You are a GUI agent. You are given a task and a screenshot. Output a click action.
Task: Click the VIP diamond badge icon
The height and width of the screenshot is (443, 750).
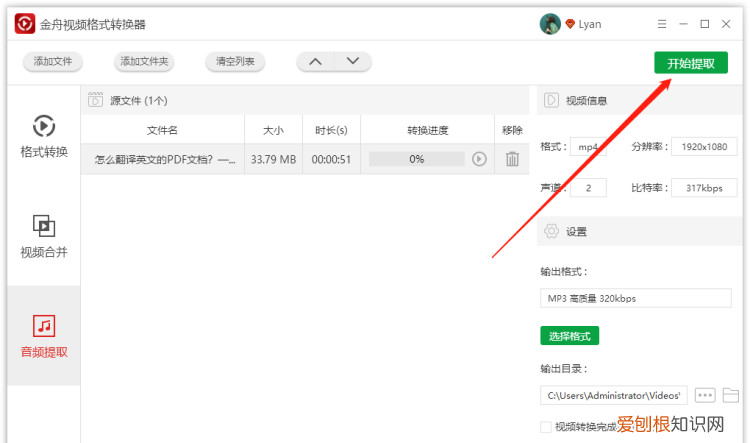pyautogui.click(x=570, y=24)
